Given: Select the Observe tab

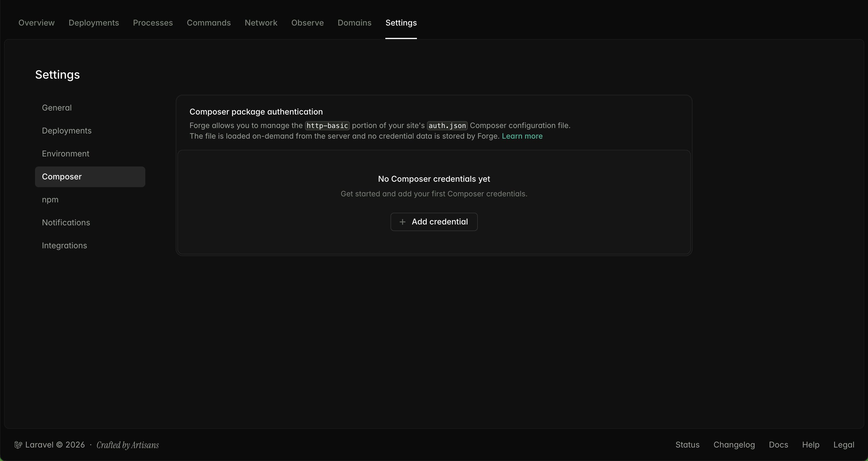Looking at the screenshot, I should [x=307, y=23].
